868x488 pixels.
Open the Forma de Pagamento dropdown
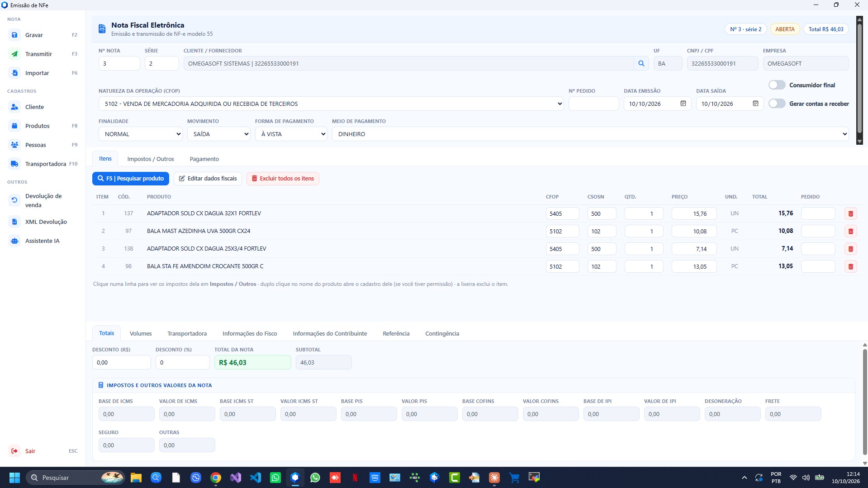click(291, 134)
